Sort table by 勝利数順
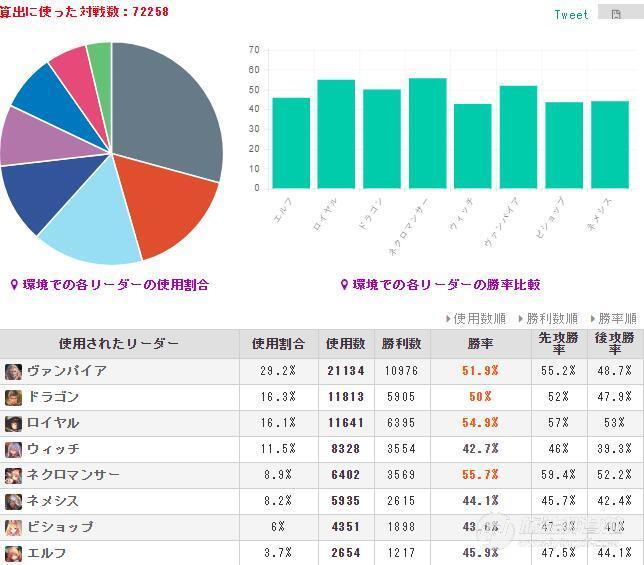This screenshot has width=644, height=565. (548, 318)
